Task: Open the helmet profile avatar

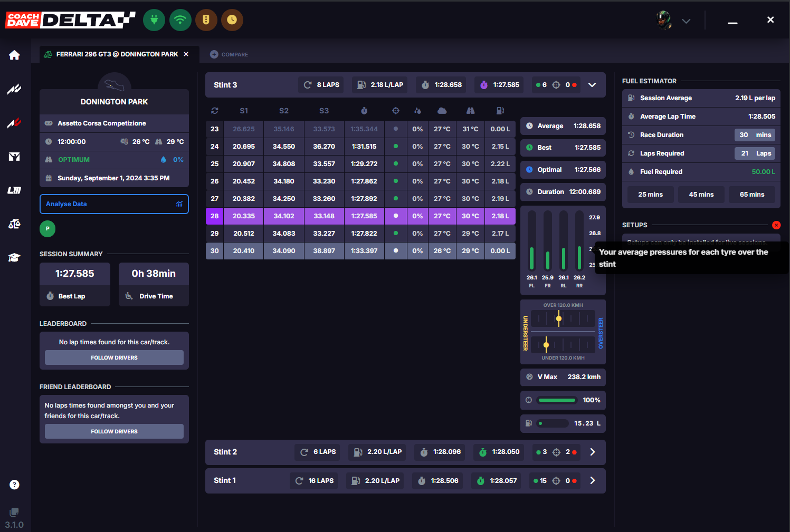Action: coord(664,20)
